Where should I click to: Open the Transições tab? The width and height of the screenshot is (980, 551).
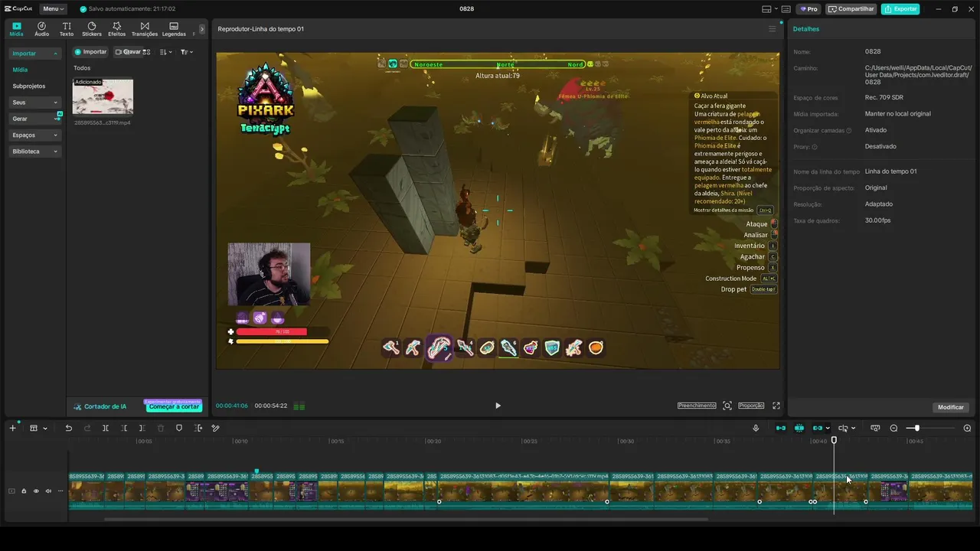145,29
